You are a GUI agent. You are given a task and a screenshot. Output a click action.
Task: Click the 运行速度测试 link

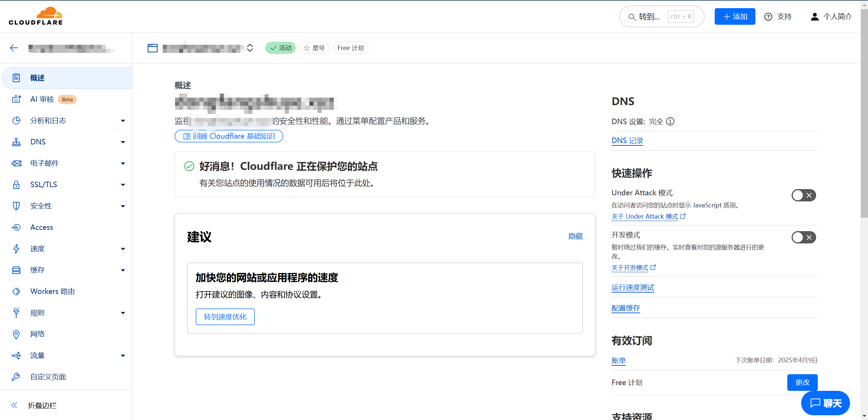633,287
